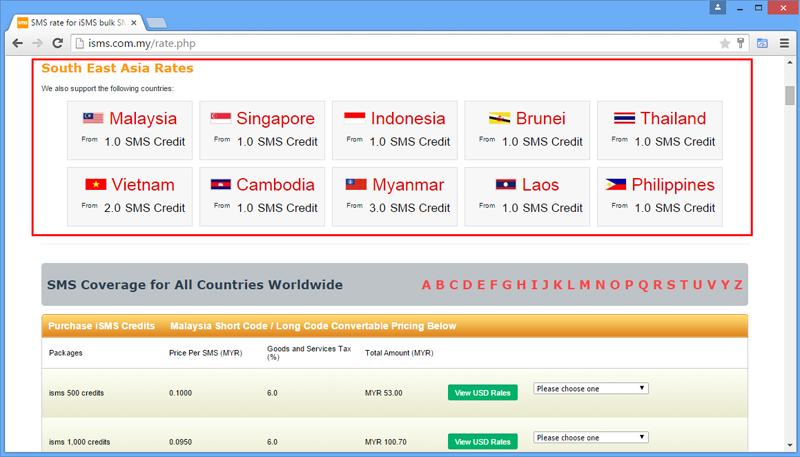The width and height of the screenshot is (800, 457).
Task: Open the Vietnam rate link
Action: tap(143, 185)
